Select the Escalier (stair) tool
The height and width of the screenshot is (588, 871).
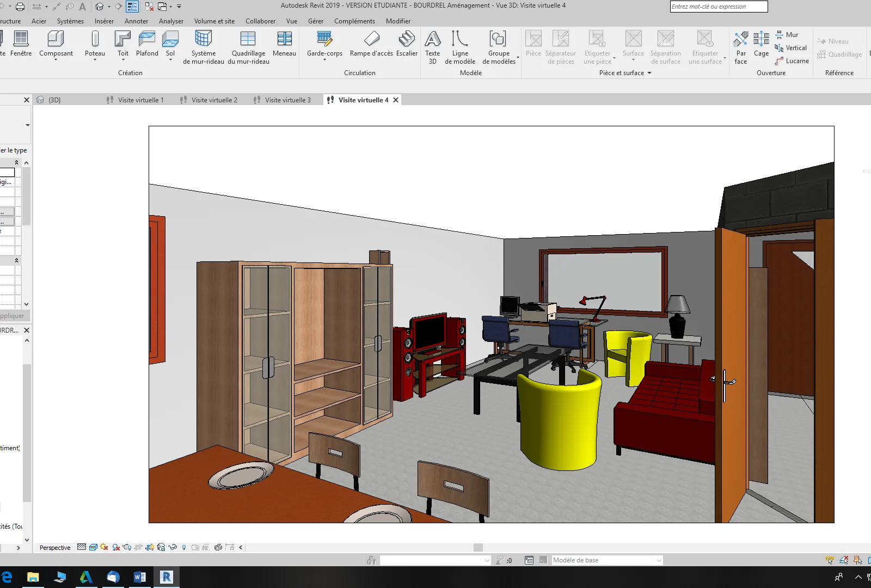(407, 44)
